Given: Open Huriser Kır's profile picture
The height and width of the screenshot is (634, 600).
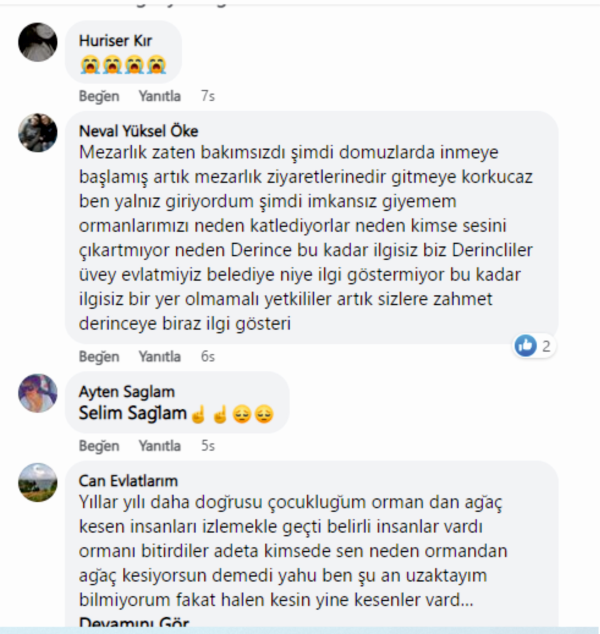Looking at the screenshot, I should (x=38, y=42).
